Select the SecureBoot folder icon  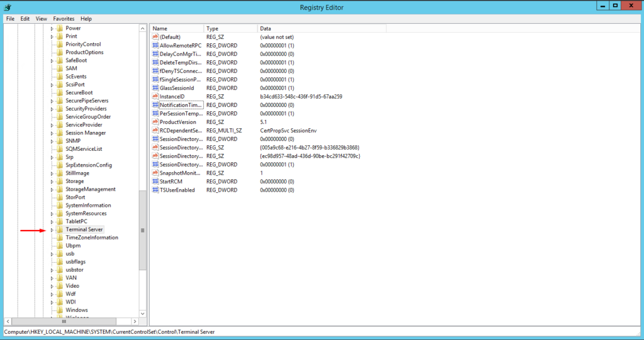pos(60,92)
